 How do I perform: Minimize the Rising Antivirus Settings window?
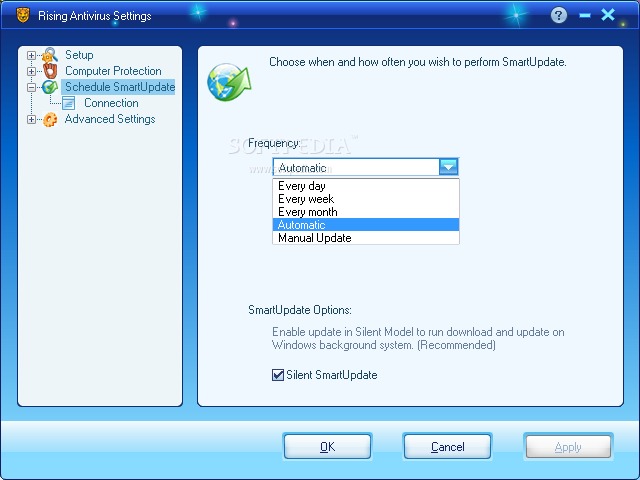(585, 16)
